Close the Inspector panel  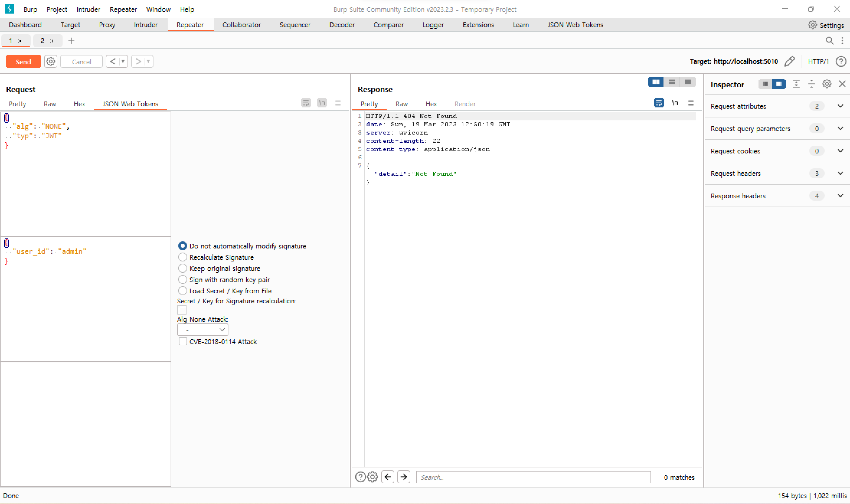[x=842, y=84]
